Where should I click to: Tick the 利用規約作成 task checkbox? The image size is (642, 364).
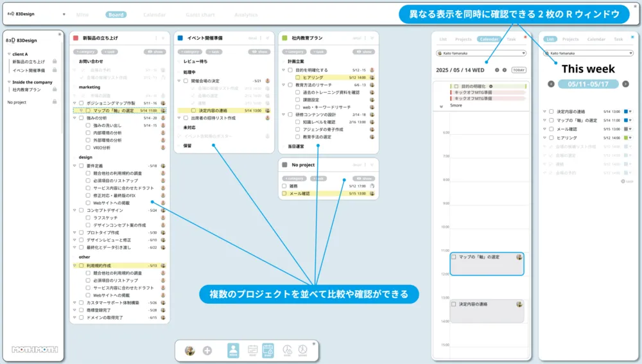[82, 265]
